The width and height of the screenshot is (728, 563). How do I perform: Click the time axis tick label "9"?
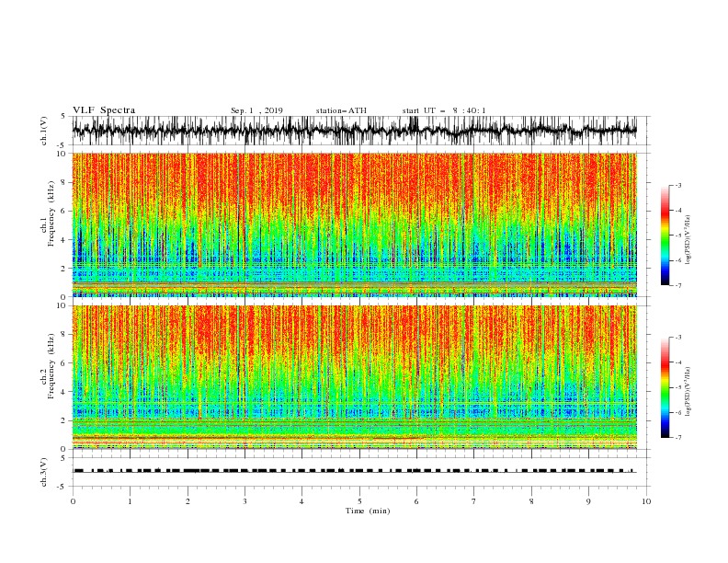[x=588, y=501]
